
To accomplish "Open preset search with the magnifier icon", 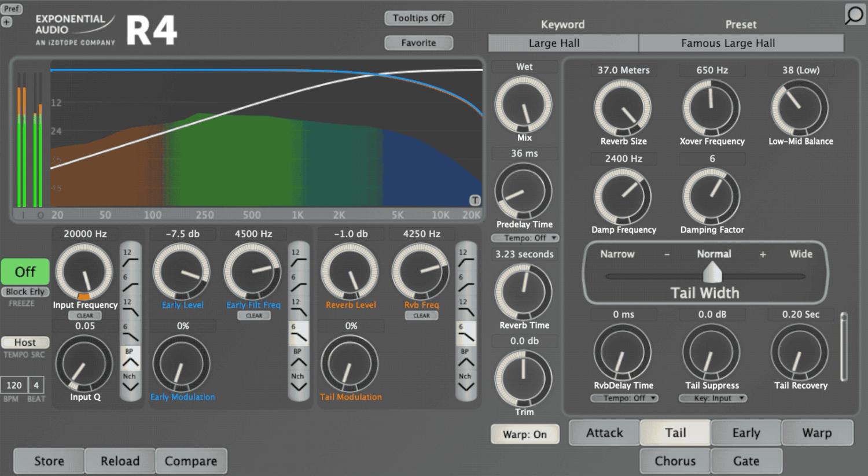I will coord(854,14).
